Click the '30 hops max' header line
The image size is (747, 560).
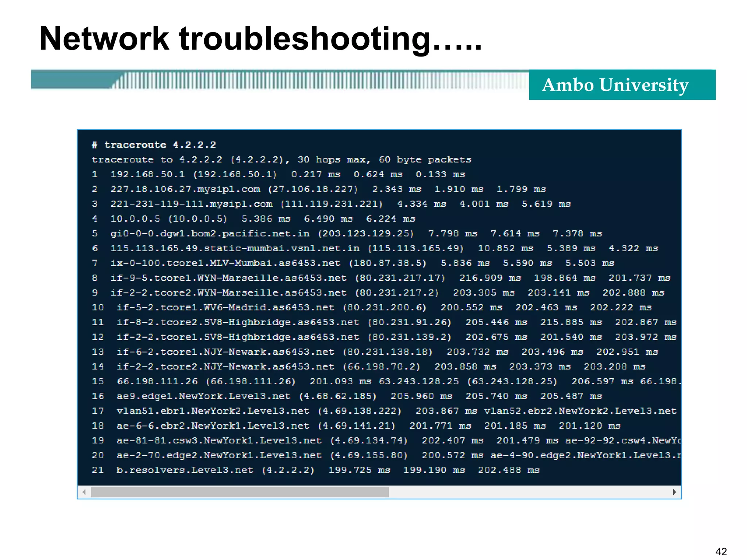(281, 160)
